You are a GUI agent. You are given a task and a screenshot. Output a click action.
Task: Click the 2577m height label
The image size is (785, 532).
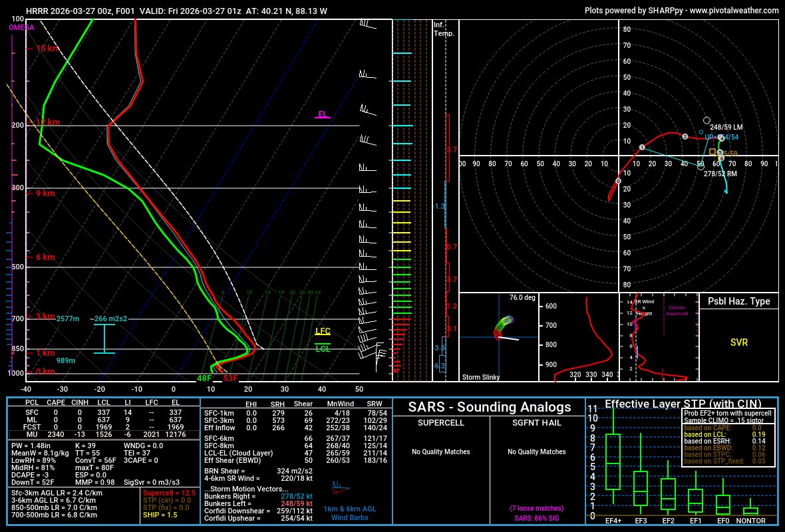68,319
